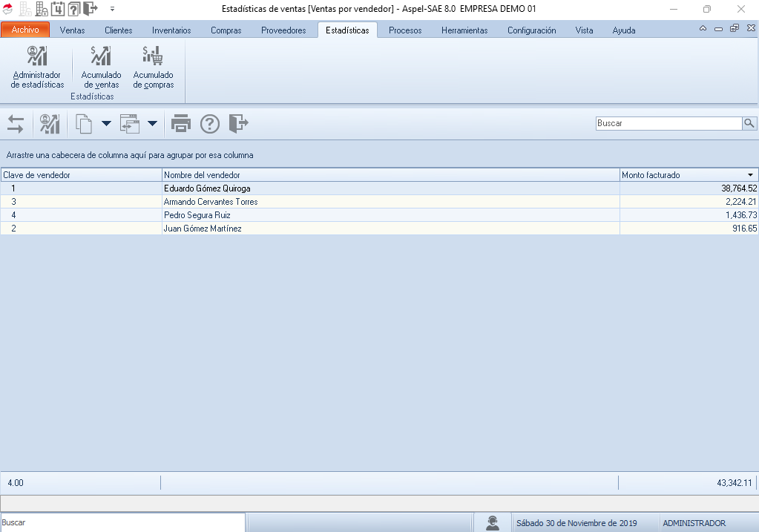Screen dimensions: 759x532
Task: Click the magnifier search icon
Action: pyautogui.click(x=749, y=124)
